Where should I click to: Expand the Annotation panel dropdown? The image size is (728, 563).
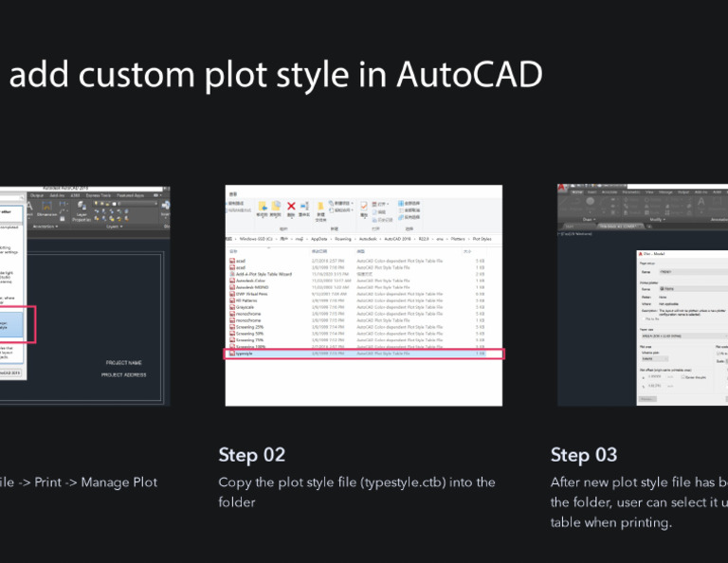[x=45, y=227]
